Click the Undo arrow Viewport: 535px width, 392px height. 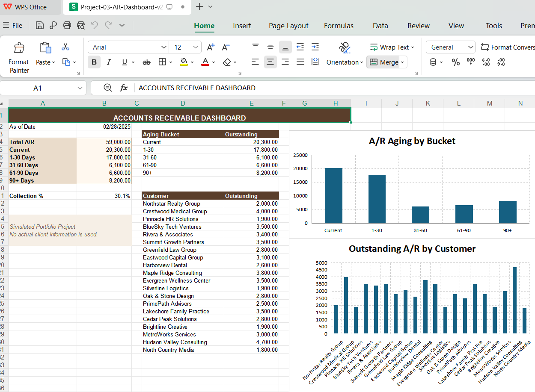(x=94, y=25)
